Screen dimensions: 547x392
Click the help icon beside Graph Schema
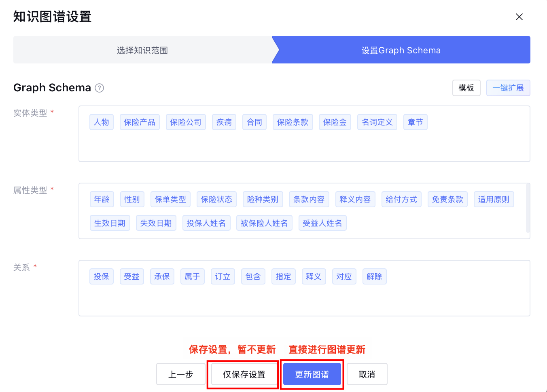(100, 88)
